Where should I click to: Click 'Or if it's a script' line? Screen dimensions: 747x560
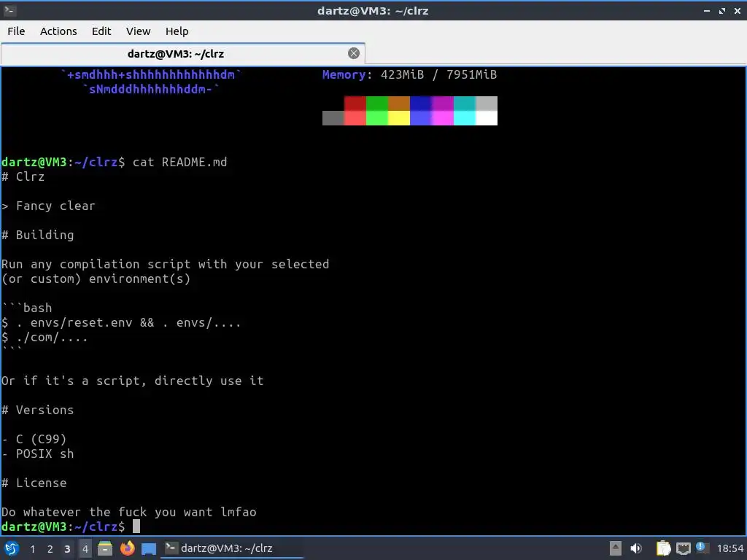(x=133, y=381)
